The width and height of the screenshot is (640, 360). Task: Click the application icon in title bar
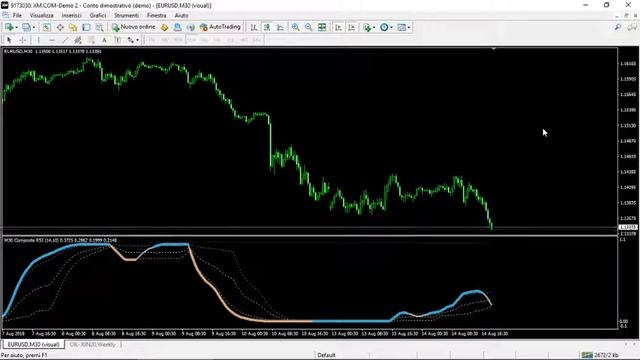point(5,5)
